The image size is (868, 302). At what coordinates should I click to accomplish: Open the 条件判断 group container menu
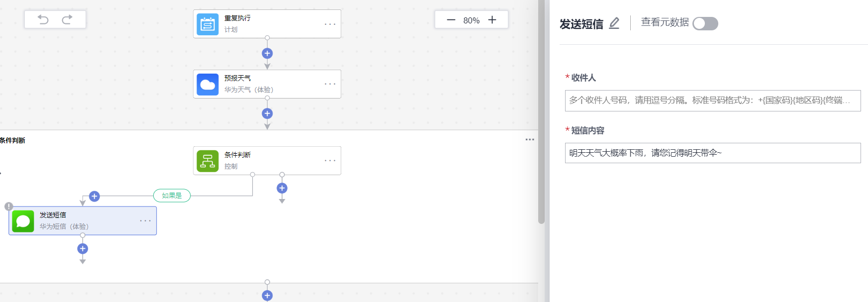click(530, 140)
